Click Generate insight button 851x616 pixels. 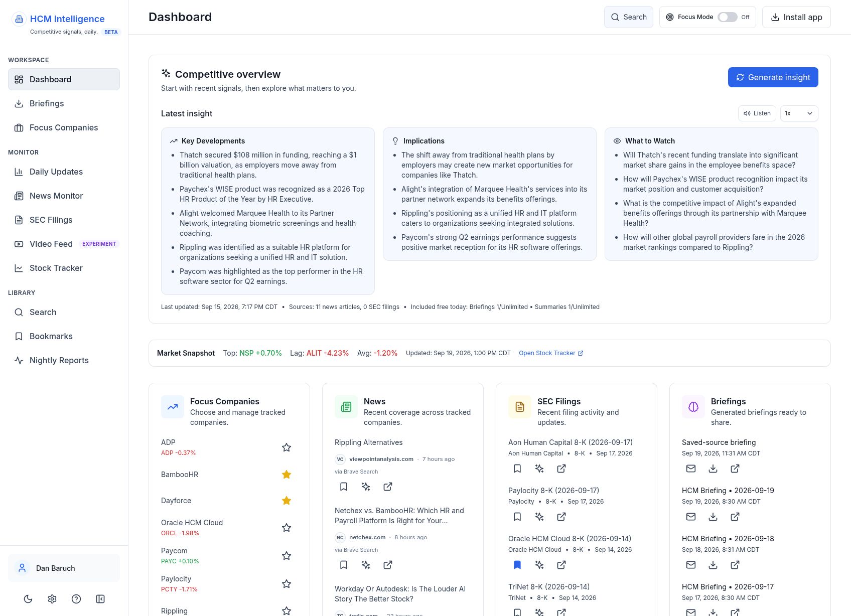(x=773, y=77)
